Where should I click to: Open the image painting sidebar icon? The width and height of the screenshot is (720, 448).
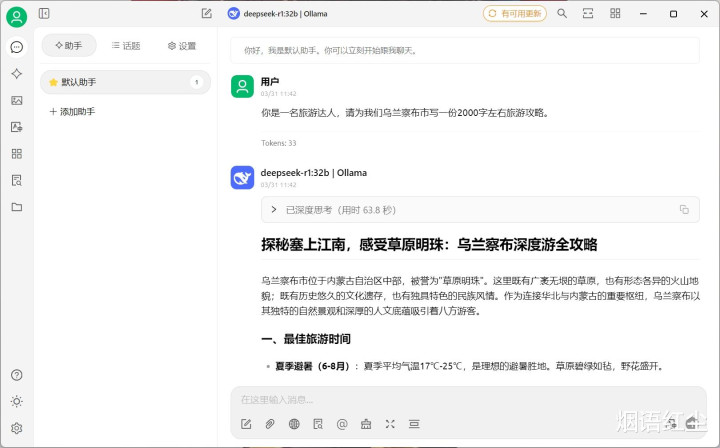(x=17, y=100)
